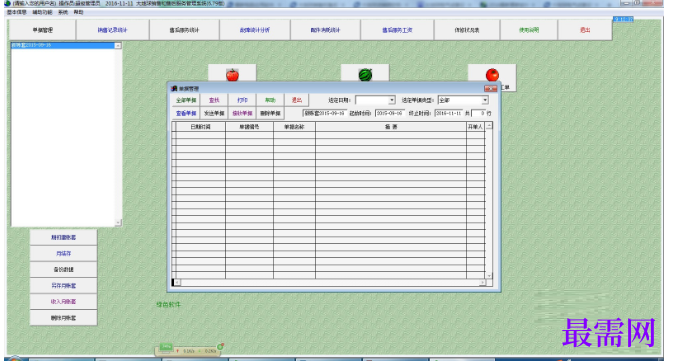Expand the 选定单据类型 dropdown showing 全部
This screenshot has width=674, height=364.
(485, 100)
